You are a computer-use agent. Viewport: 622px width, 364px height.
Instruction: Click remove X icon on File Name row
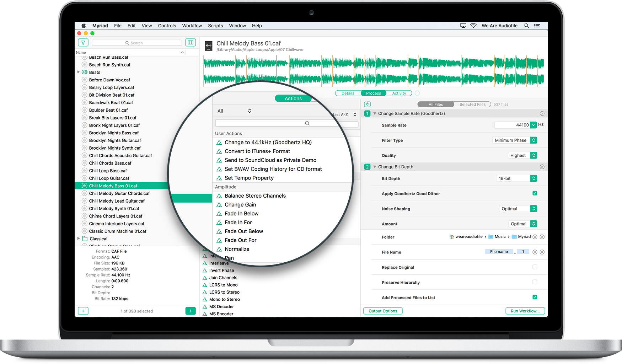(x=542, y=252)
